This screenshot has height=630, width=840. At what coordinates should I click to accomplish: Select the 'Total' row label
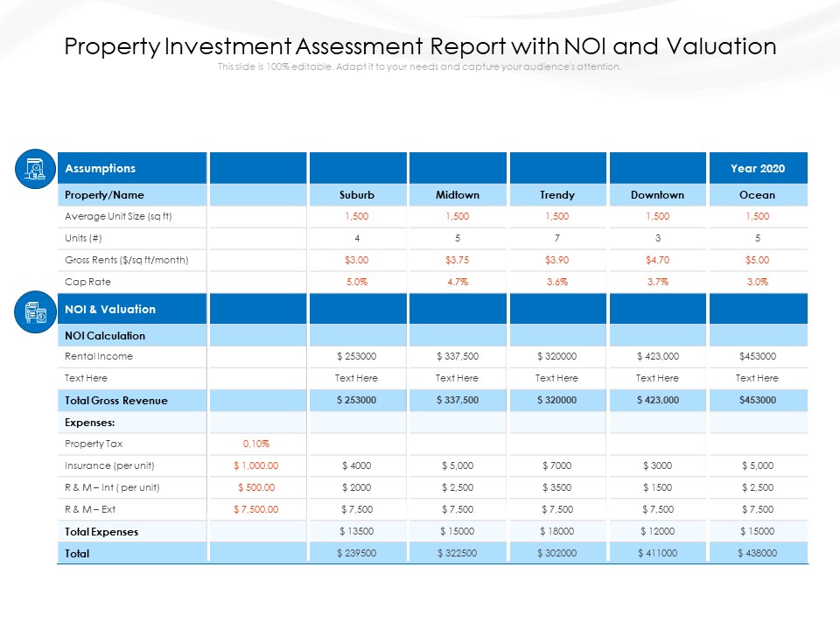[77, 554]
